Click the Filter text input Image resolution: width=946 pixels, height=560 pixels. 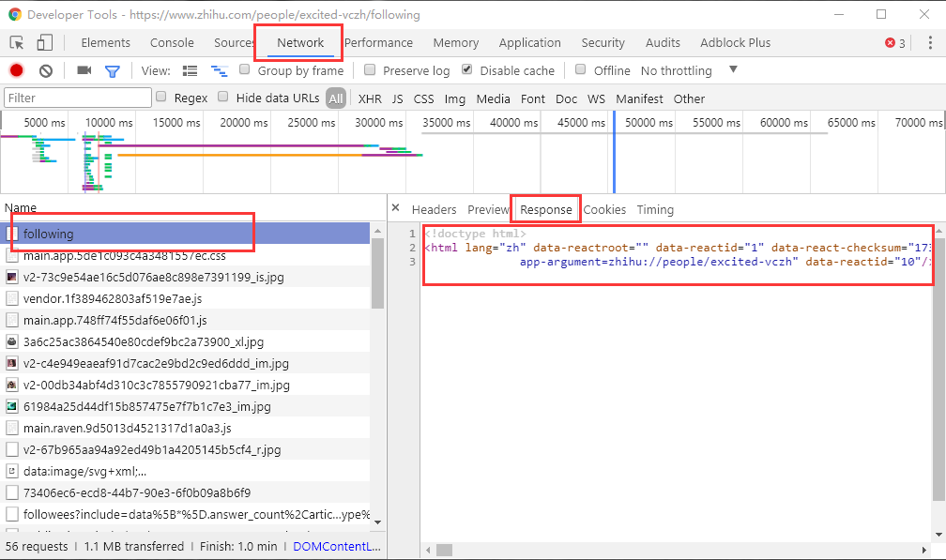click(x=78, y=98)
